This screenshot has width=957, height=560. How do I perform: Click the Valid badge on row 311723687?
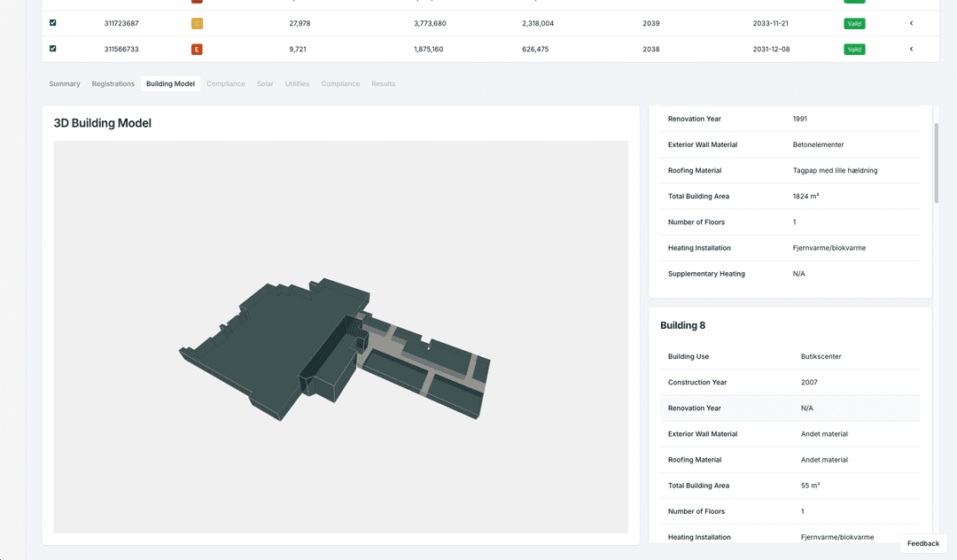[x=853, y=23]
